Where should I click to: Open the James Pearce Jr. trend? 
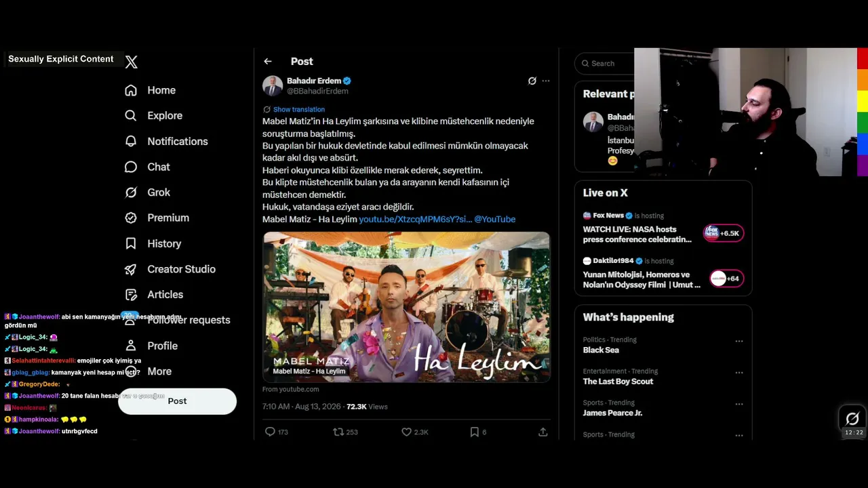612,413
